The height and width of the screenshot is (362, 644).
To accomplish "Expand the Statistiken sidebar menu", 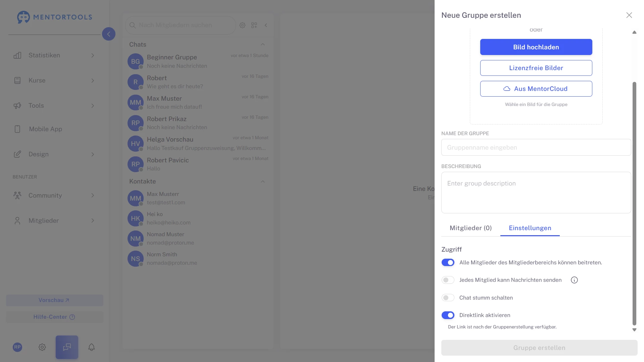I will [54, 55].
